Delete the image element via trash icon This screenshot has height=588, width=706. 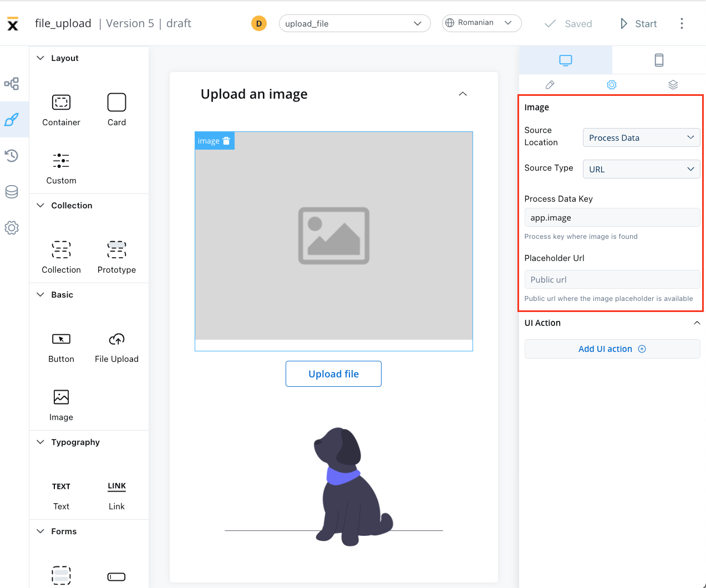[x=226, y=141]
